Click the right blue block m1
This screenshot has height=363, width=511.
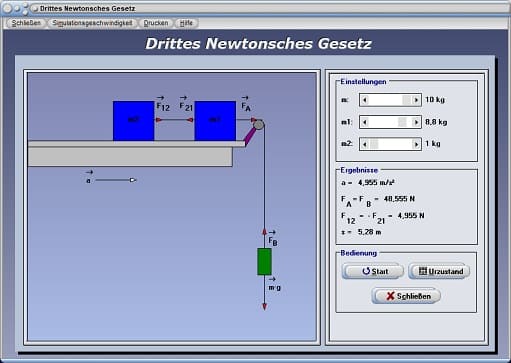click(x=215, y=121)
